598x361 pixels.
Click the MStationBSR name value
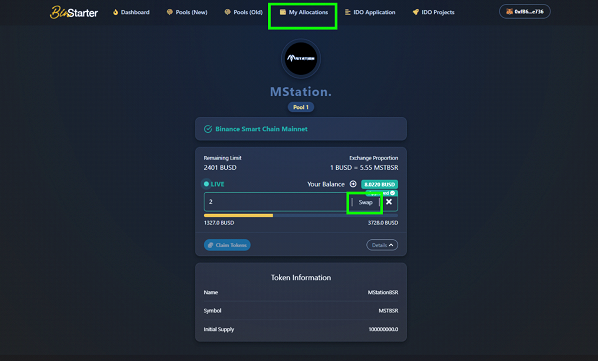coord(383,292)
